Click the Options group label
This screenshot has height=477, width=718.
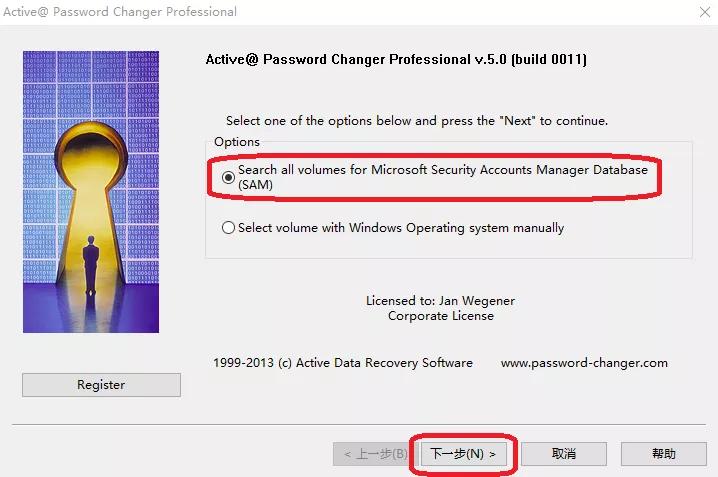click(236, 142)
